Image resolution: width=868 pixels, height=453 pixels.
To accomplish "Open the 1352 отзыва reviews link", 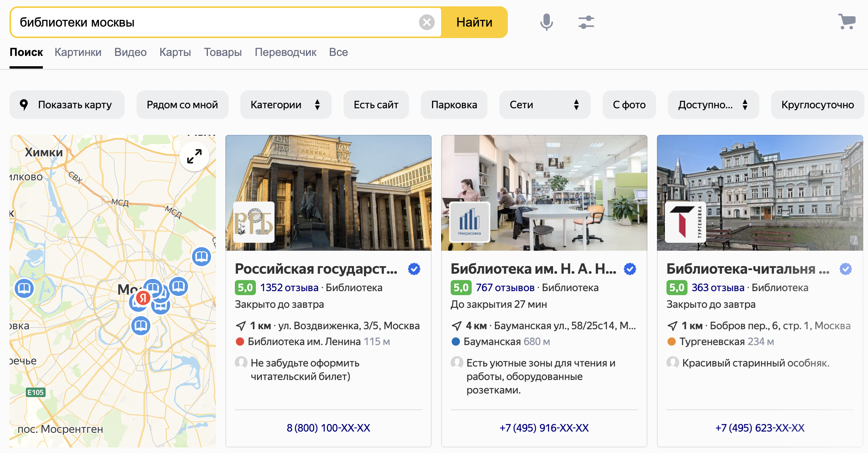I will 289,288.
